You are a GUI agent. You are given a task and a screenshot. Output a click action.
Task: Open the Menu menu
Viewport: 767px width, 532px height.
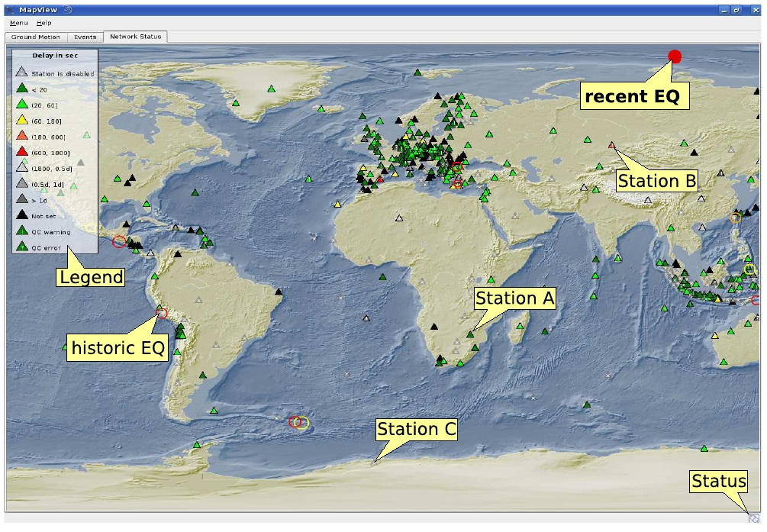tap(18, 23)
